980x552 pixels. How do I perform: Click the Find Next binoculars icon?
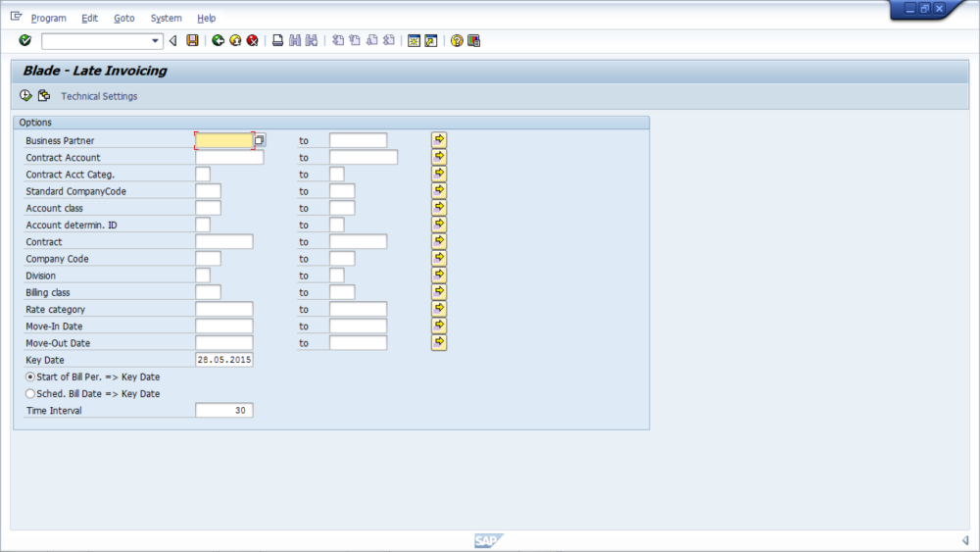point(312,40)
